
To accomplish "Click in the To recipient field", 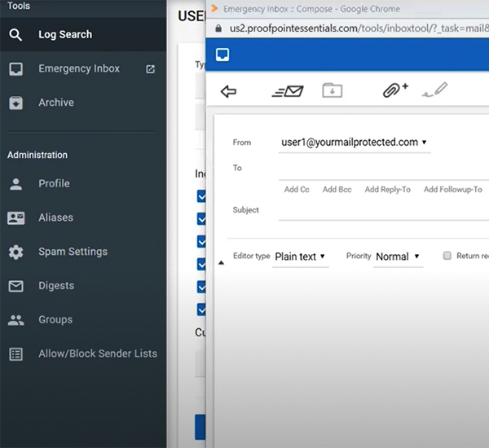I will pyautogui.click(x=384, y=169).
